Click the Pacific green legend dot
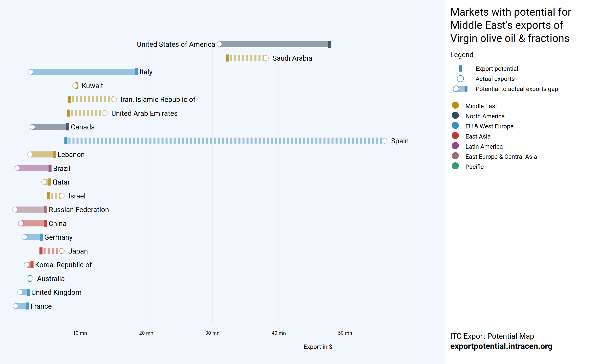The image size is (597, 364). (x=455, y=166)
